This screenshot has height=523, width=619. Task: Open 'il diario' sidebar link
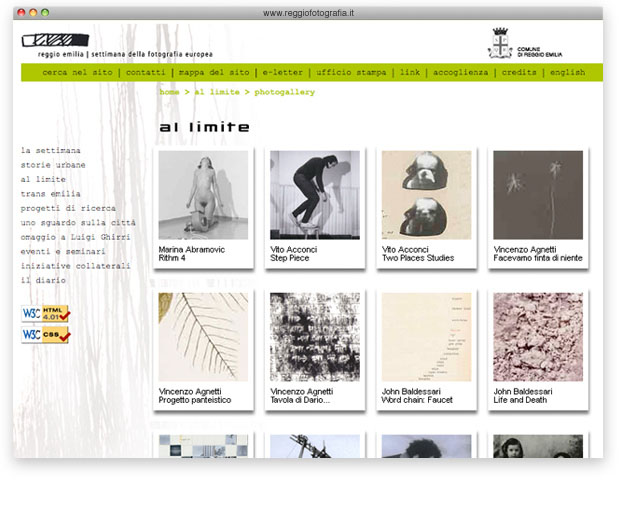click(43, 280)
